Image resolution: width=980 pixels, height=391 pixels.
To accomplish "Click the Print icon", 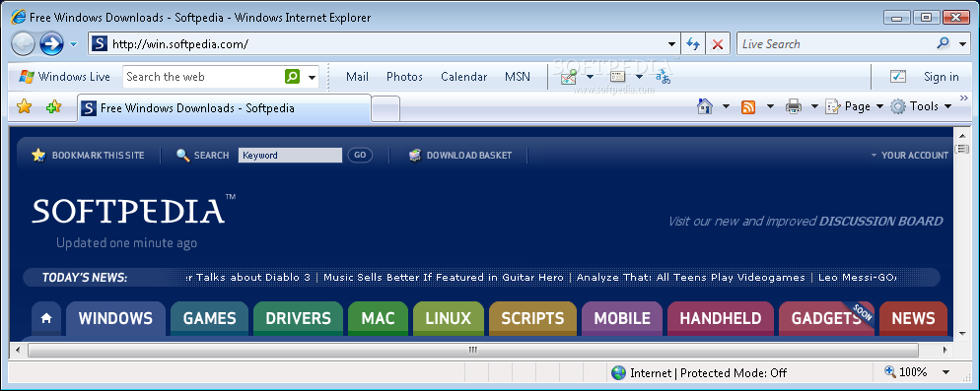I will click(x=794, y=107).
